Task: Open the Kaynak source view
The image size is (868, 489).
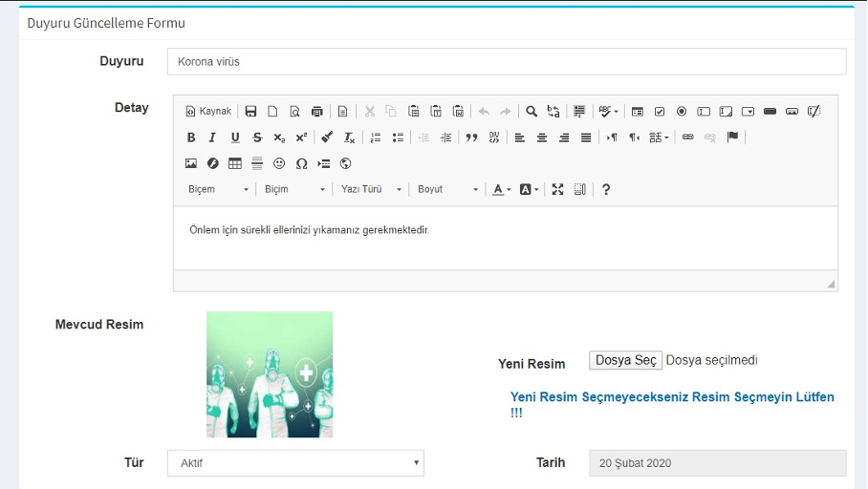Action: click(x=208, y=111)
